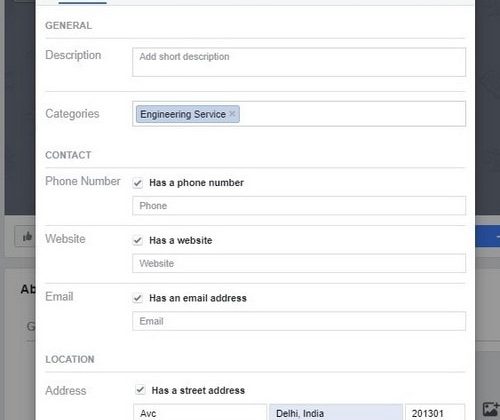This screenshot has height=420, width=500.
Task: Click the Has a website label
Action: click(181, 240)
